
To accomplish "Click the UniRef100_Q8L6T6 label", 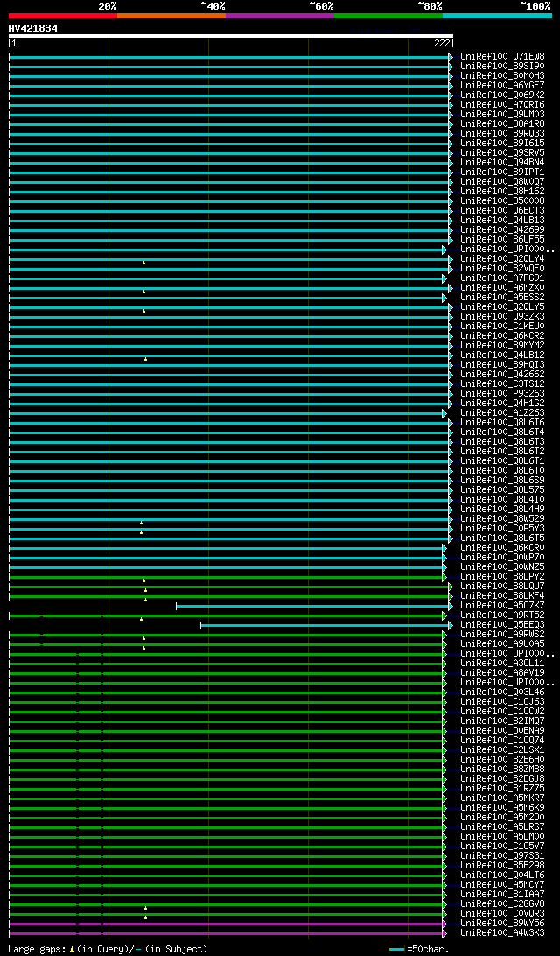I will point(502,423).
